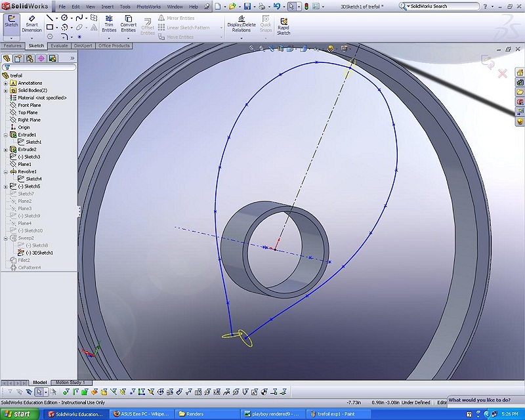This screenshot has height=420, width=525.
Task: Click the Save icon in top toolbar
Action: point(247,7)
